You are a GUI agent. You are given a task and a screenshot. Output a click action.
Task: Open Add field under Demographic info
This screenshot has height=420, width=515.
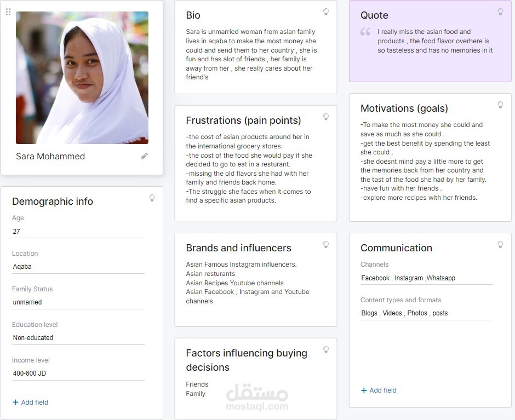click(x=30, y=402)
